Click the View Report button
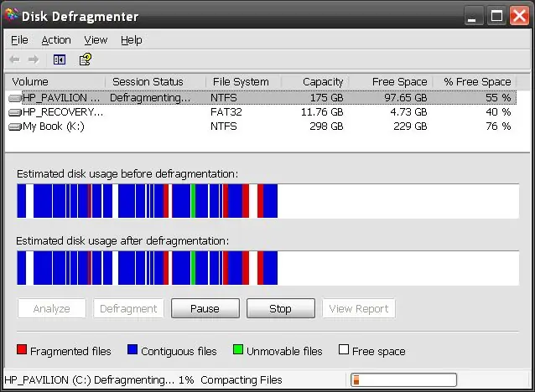 click(359, 308)
